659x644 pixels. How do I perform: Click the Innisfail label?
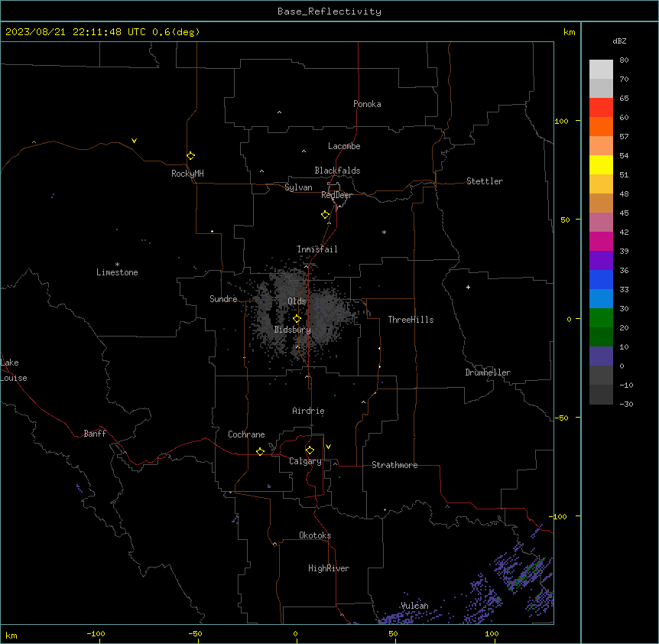317,249
